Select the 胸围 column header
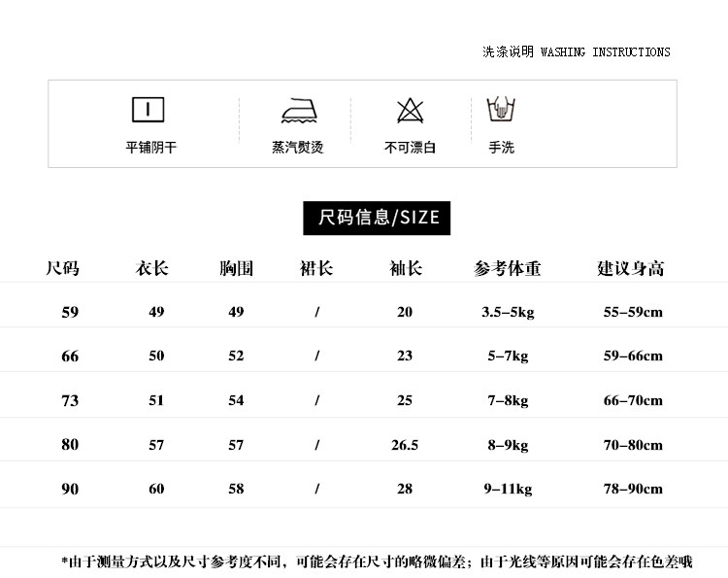Image resolution: width=728 pixels, height=578 pixels. pyautogui.click(x=236, y=268)
